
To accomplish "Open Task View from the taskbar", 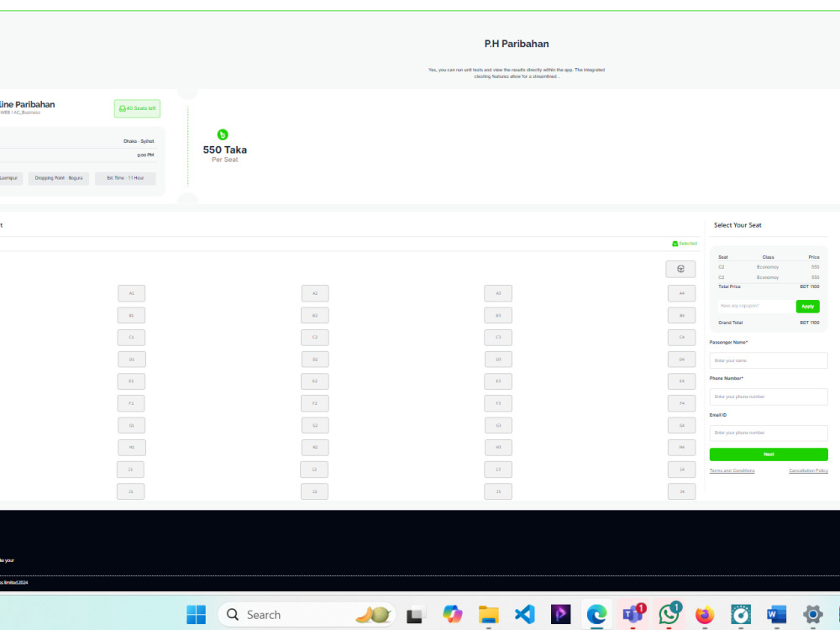I will (x=414, y=615).
